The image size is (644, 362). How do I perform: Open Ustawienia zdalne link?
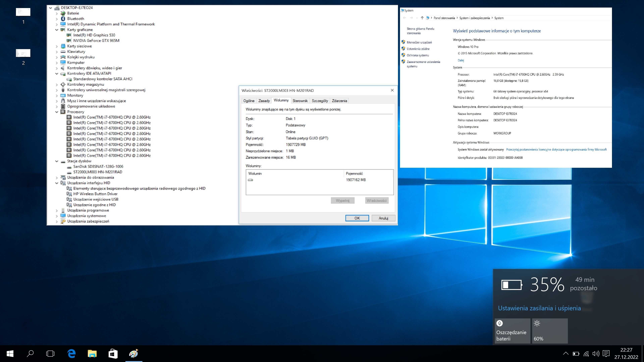tap(418, 49)
